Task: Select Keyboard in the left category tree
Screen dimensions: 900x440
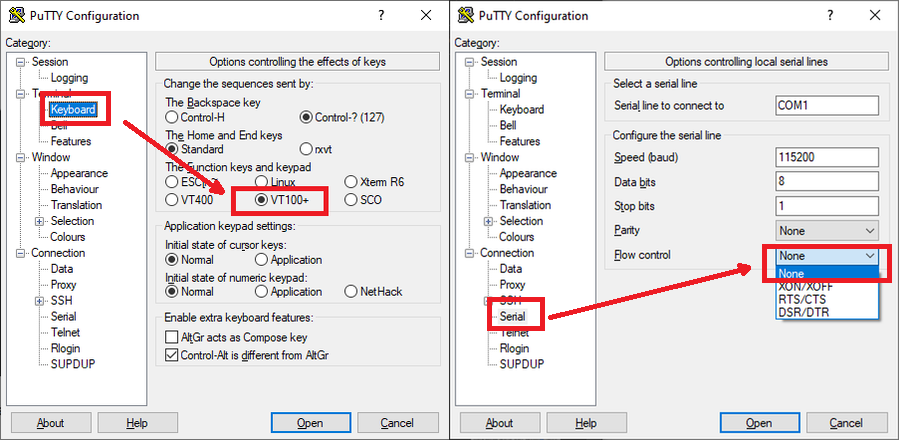Action: pos(73,110)
